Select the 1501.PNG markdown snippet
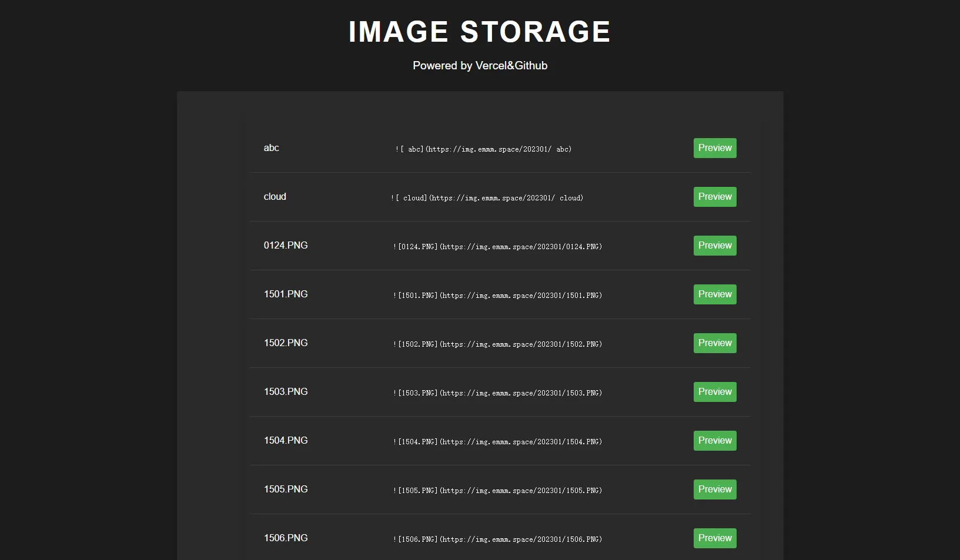This screenshot has height=560, width=960. (497, 296)
